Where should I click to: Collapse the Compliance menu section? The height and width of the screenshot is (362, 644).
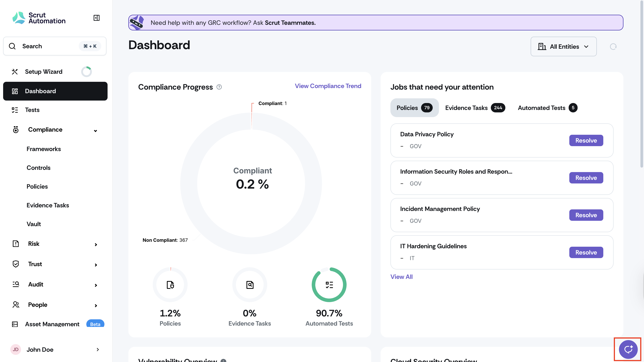click(95, 131)
